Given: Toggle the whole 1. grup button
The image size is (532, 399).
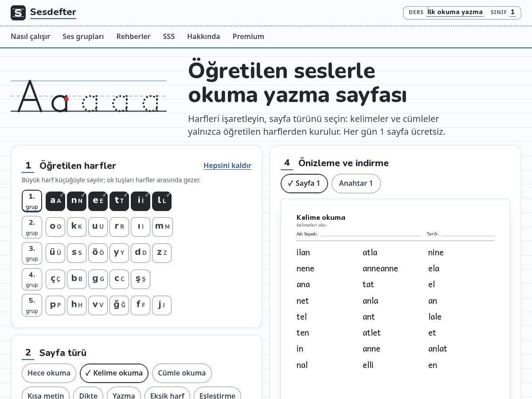Looking at the screenshot, I should pos(32,201).
